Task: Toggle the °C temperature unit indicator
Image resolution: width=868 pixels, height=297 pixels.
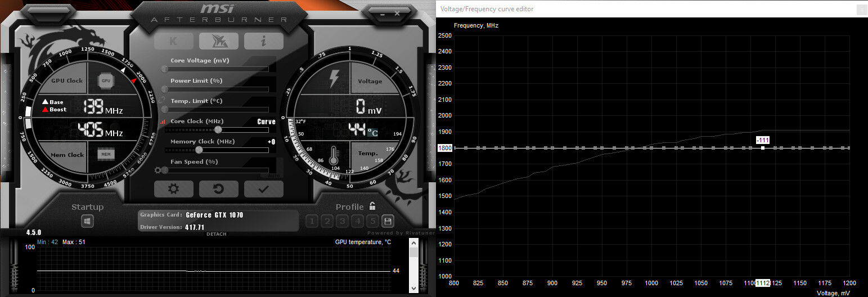Action: (x=372, y=133)
